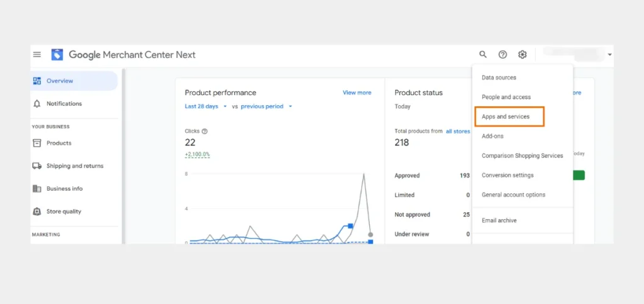Go to Overview in the sidebar

click(x=74, y=81)
